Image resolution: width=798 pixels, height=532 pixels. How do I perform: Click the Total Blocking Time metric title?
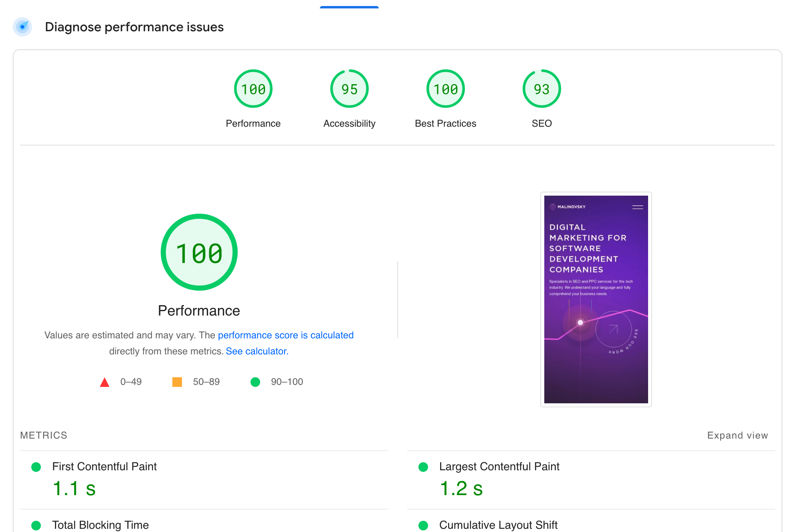click(101, 525)
